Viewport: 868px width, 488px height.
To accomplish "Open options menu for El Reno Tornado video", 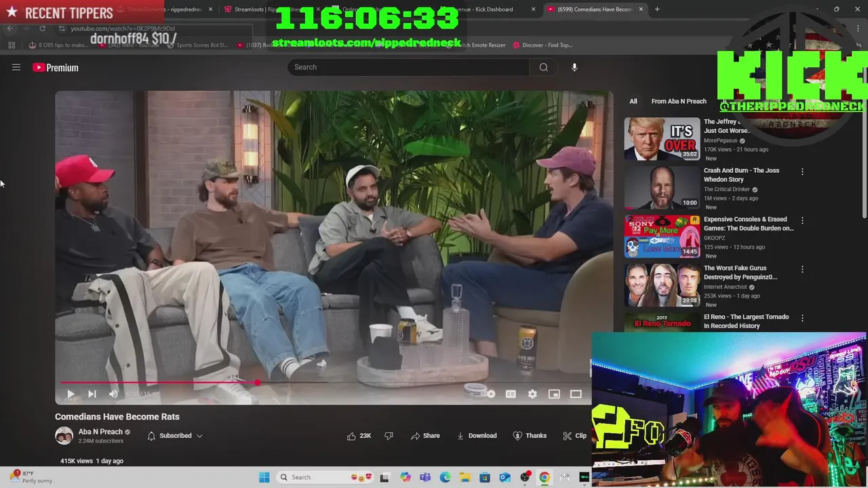I will pos(802,319).
